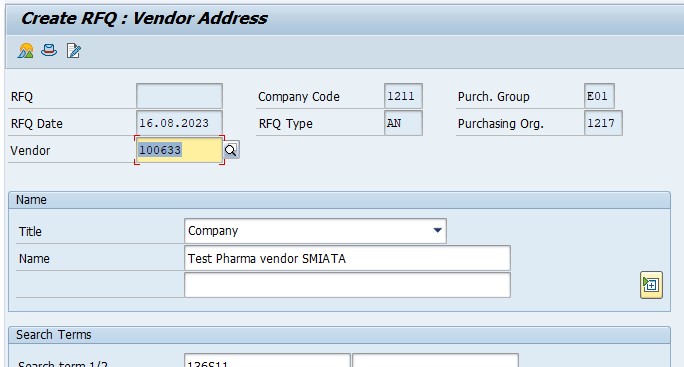Click the Company Code field 1211
Image resolution: width=684 pixels, height=367 pixels.
pyautogui.click(x=403, y=96)
